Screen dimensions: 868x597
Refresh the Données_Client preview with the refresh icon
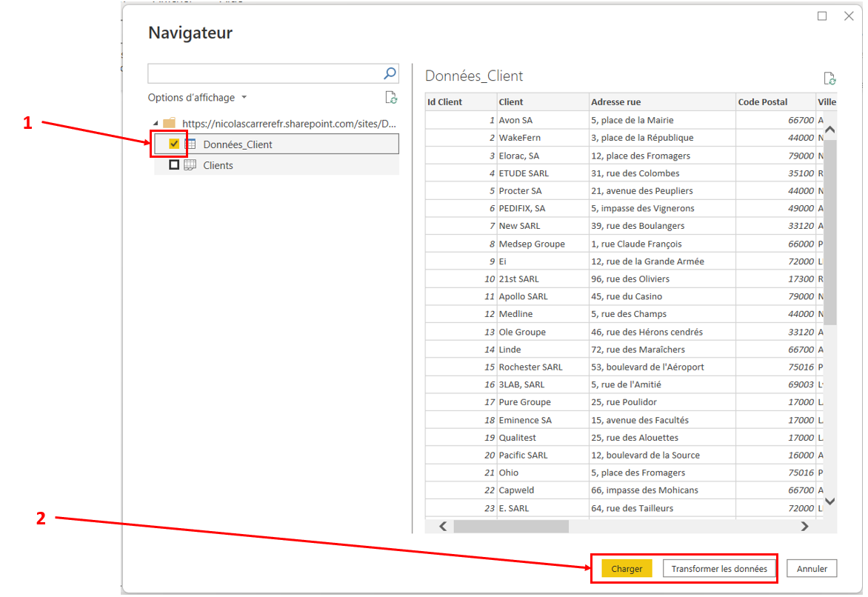[830, 78]
